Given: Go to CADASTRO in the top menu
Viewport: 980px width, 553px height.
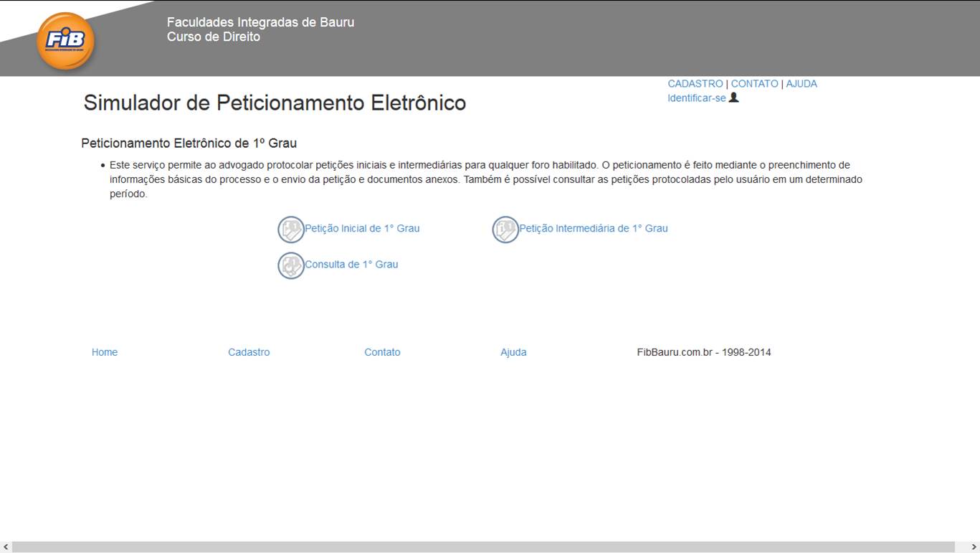Looking at the screenshot, I should [695, 84].
